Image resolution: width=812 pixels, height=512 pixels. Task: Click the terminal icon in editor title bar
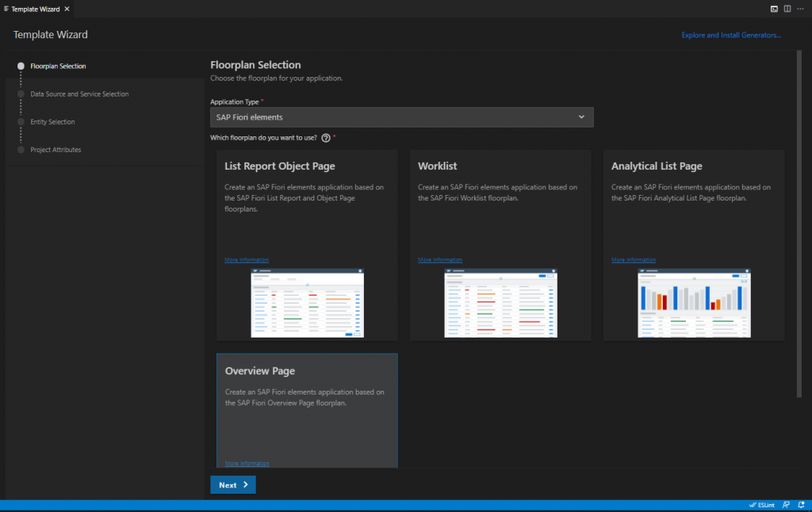[x=774, y=9]
